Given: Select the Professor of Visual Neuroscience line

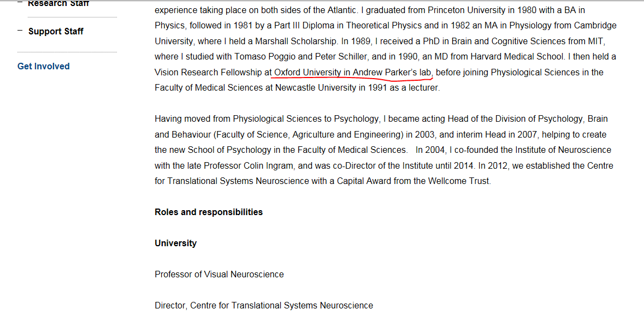Looking at the screenshot, I should click(219, 275).
